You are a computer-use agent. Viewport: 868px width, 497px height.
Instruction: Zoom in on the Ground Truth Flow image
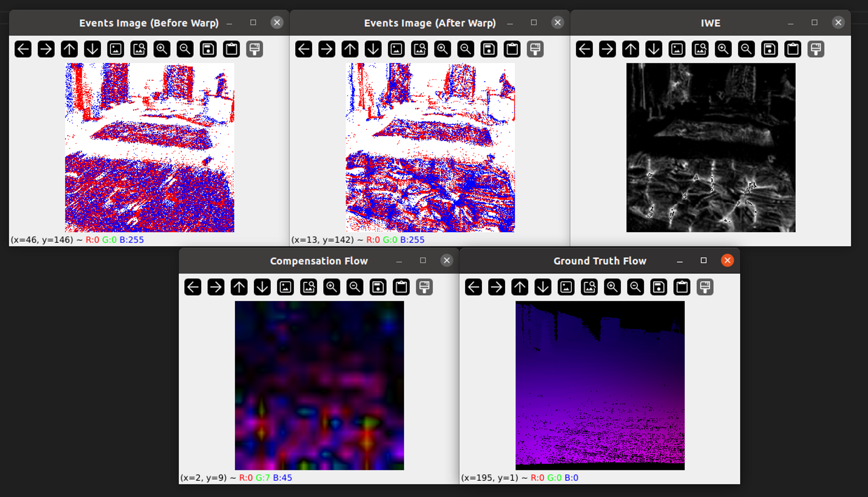click(613, 287)
